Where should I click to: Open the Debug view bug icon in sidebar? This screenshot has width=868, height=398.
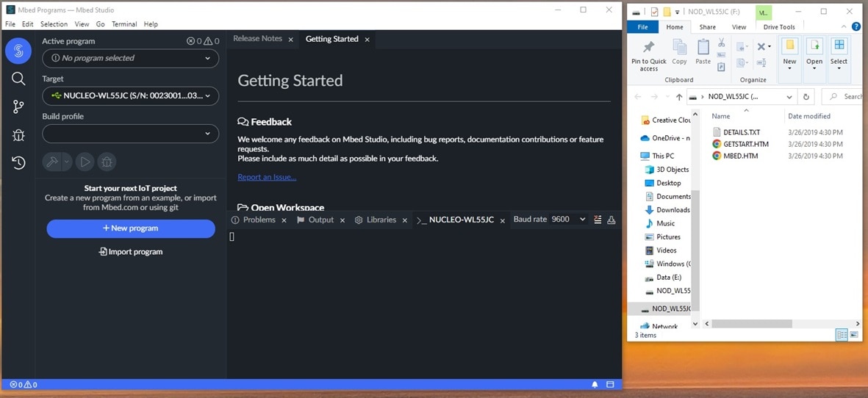pos(18,135)
